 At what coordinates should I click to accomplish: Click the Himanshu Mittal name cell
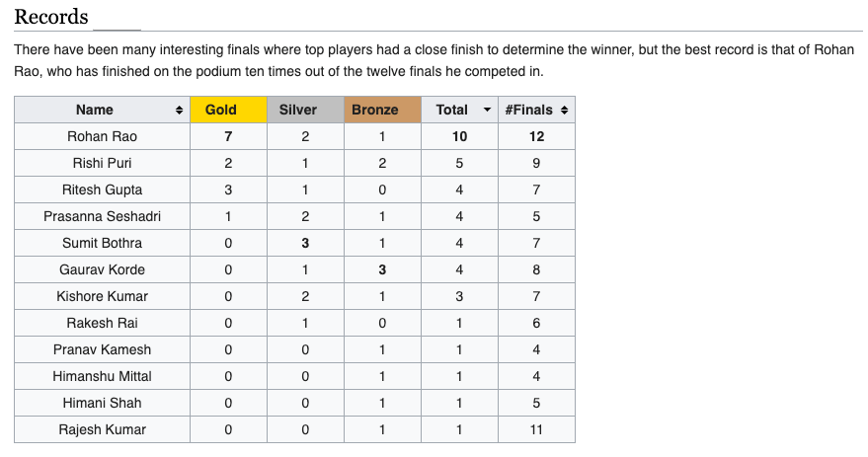coord(102,376)
